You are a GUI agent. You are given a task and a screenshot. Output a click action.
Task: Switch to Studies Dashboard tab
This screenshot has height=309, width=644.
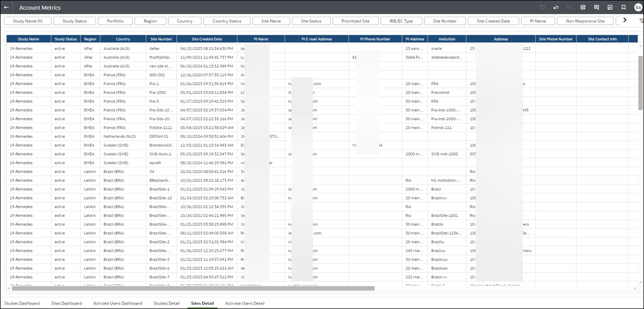[23, 303]
